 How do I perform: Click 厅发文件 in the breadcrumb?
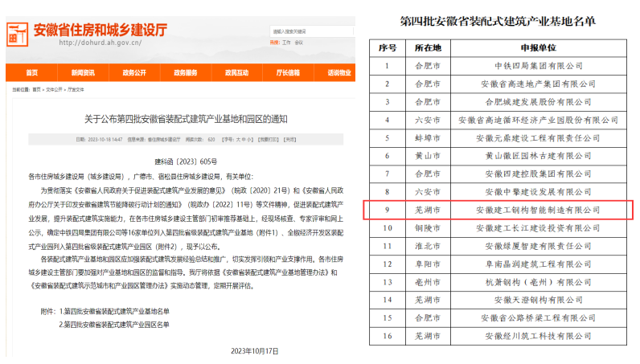point(76,90)
